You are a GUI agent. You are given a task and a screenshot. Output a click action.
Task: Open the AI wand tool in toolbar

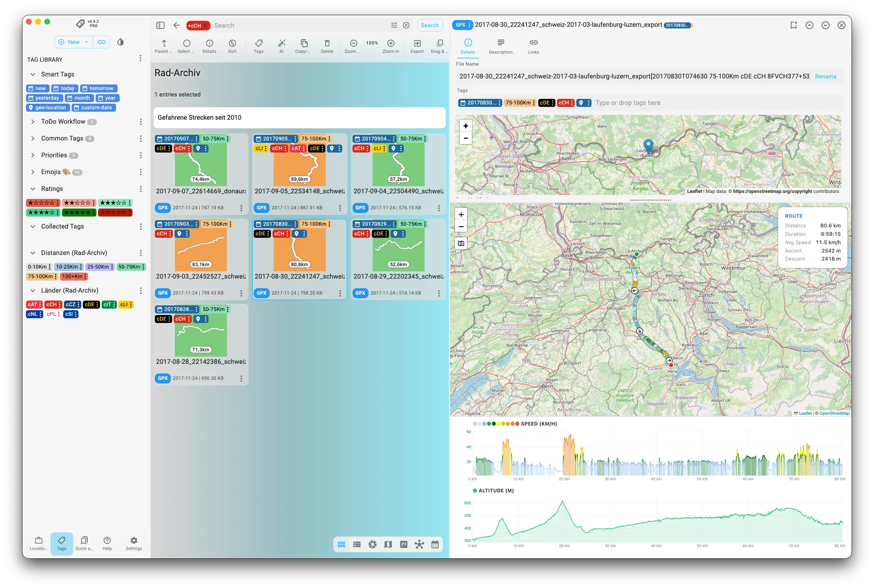(281, 43)
